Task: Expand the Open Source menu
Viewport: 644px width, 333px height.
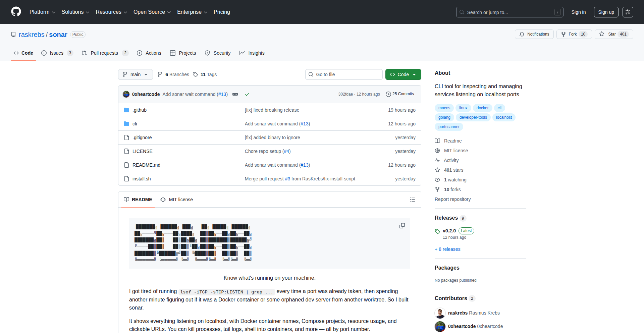Action: coord(152,12)
